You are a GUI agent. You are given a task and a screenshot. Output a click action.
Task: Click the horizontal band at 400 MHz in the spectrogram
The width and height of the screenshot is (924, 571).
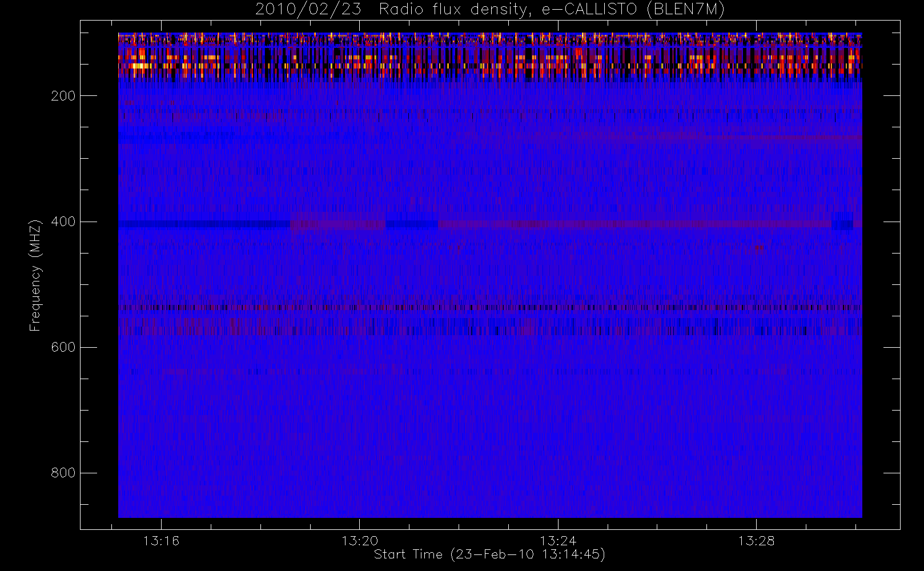[490, 224]
